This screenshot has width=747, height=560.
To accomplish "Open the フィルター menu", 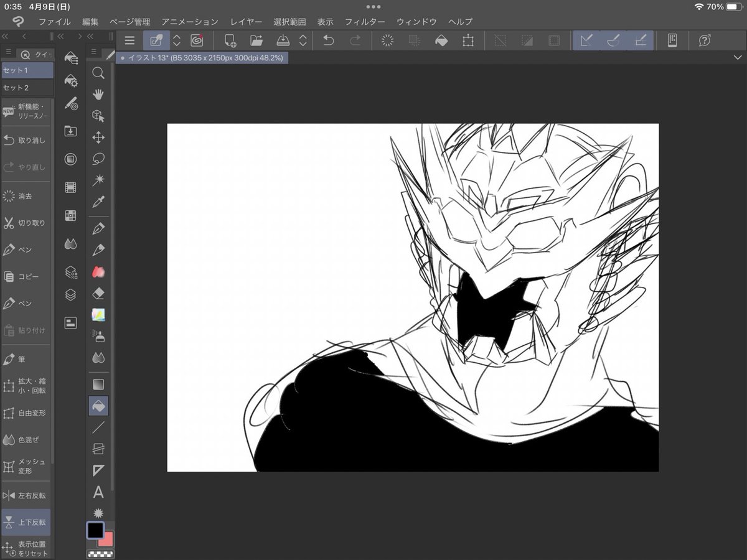I will point(365,22).
